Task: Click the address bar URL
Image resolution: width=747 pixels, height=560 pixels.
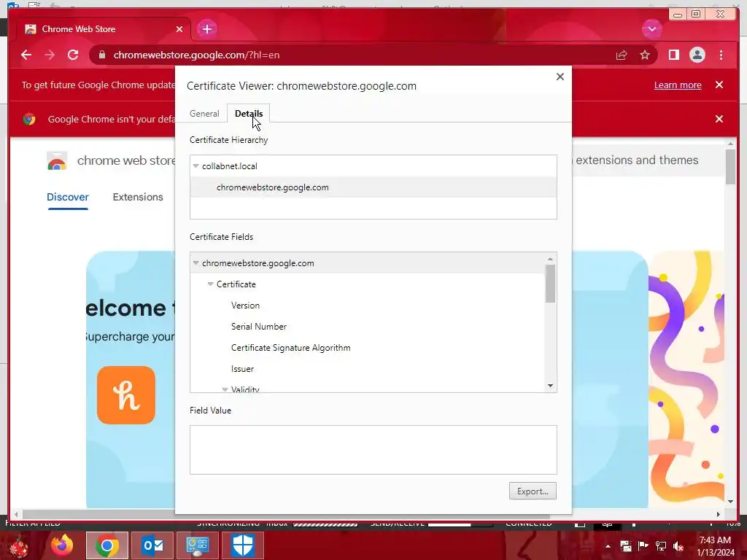Action: coord(196,55)
